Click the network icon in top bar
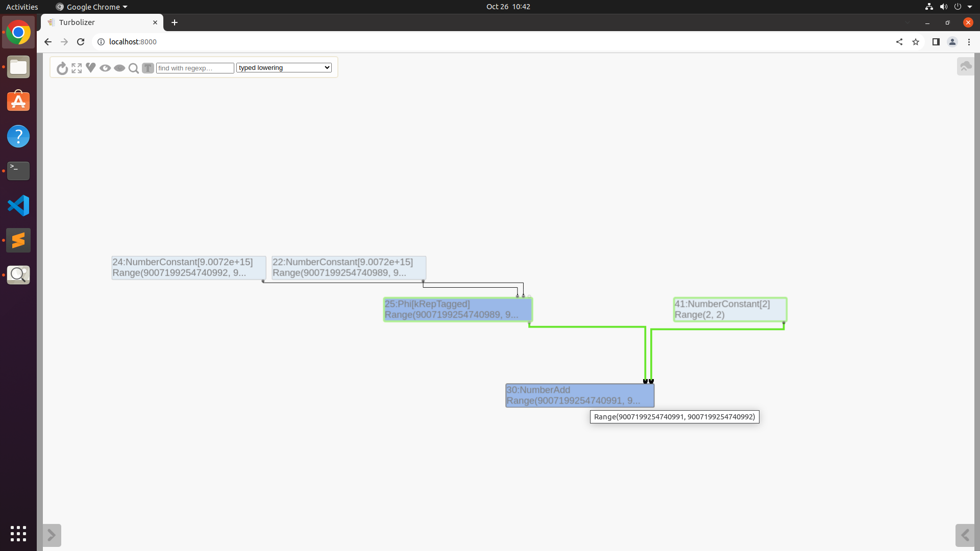 click(929, 7)
